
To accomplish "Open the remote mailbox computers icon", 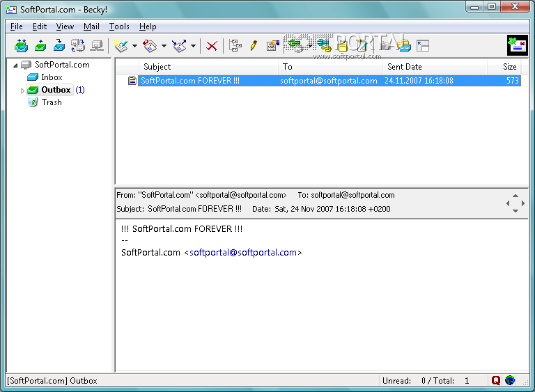I will [78, 45].
